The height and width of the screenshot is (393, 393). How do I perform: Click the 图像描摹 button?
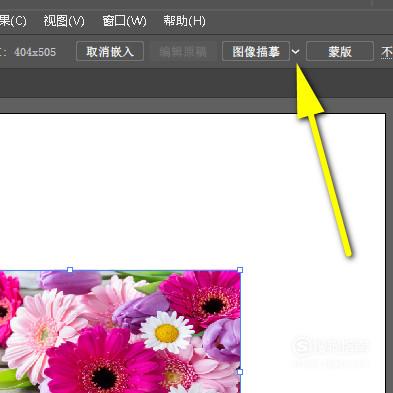point(256,51)
